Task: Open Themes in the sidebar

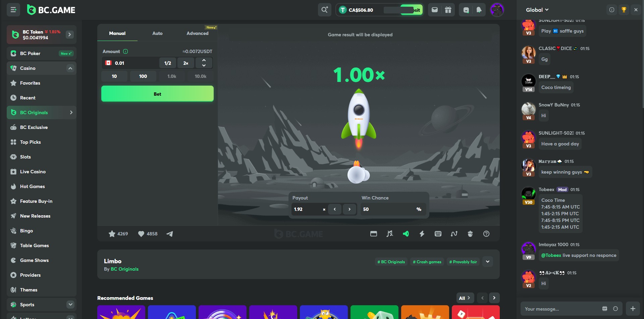Action: click(x=42, y=290)
